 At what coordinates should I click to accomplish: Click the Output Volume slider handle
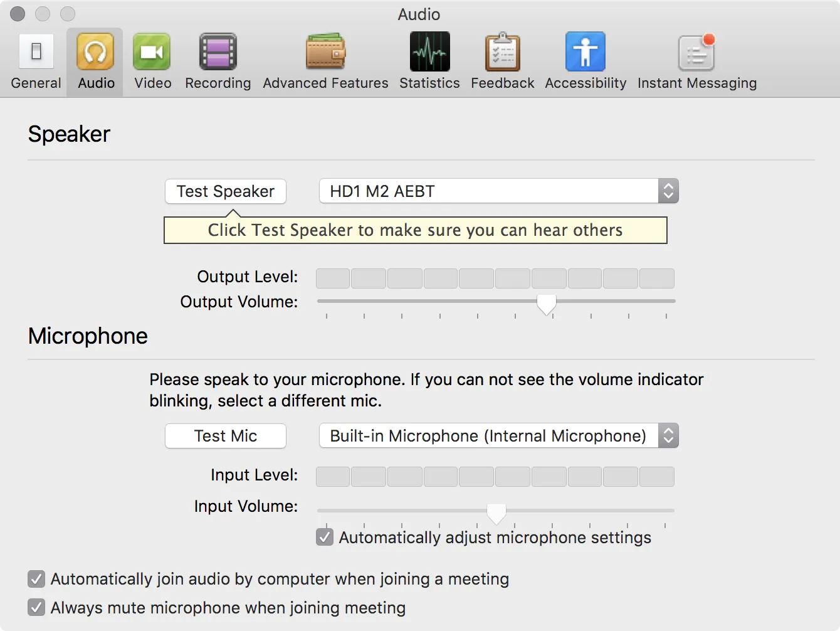(x=547, y=304)
